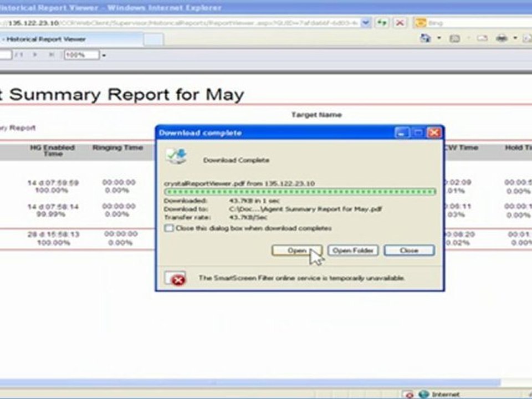Click the Open button in download dialog

(x=297, y=250)
